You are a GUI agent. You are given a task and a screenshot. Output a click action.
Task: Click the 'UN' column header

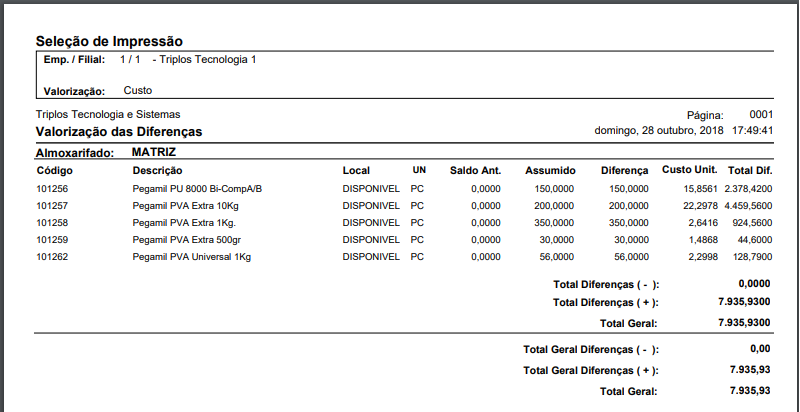[419, 170]
